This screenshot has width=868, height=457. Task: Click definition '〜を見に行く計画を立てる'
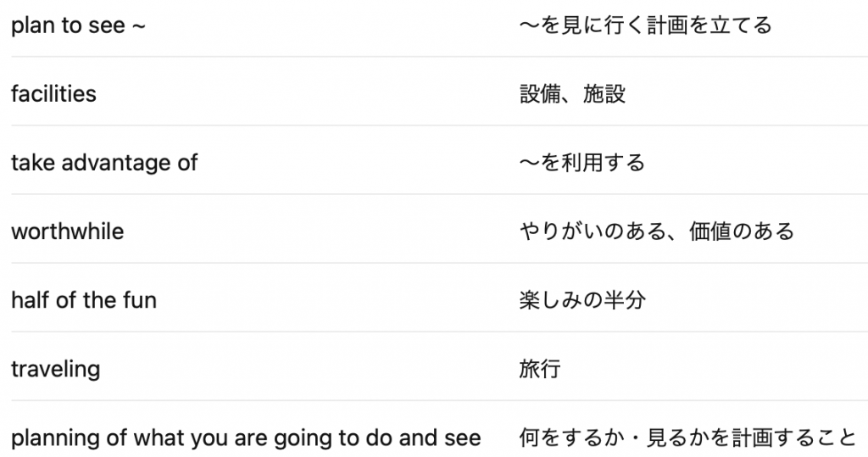pyautogui.click(x=645, y=25)
